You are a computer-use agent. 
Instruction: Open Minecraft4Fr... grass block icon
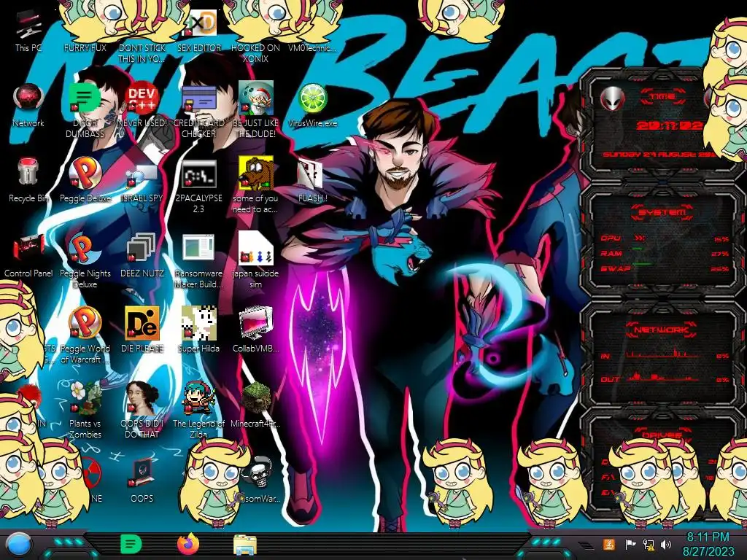[255, 405]
